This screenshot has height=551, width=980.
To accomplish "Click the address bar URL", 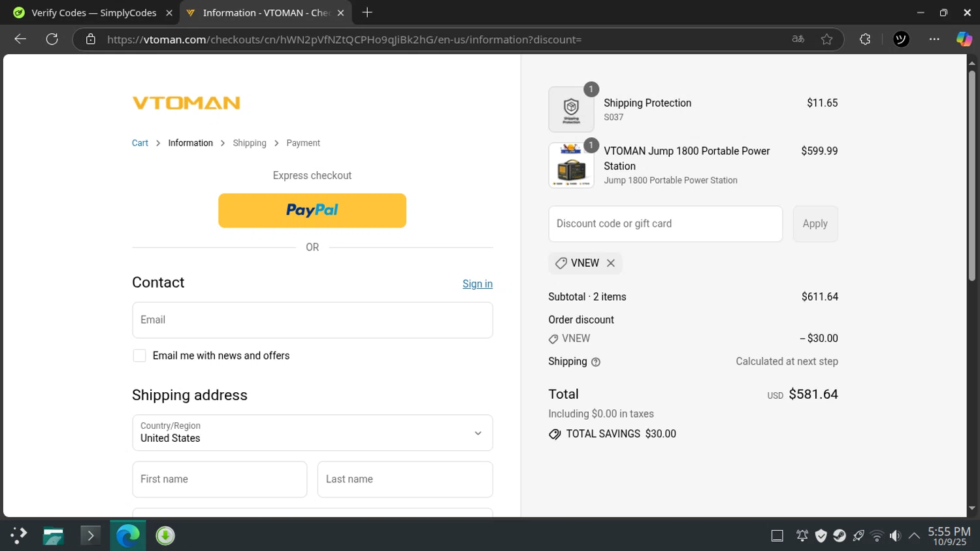I will pyautogui.click(x=344, y=39).
